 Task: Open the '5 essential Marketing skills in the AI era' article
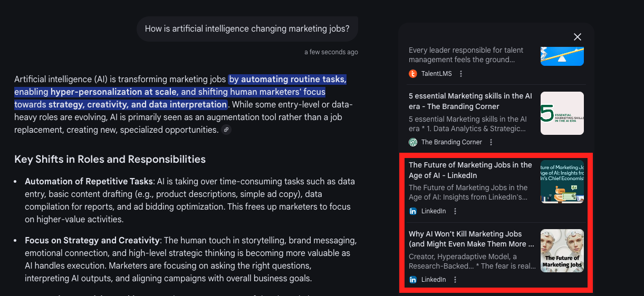[470, 101]
